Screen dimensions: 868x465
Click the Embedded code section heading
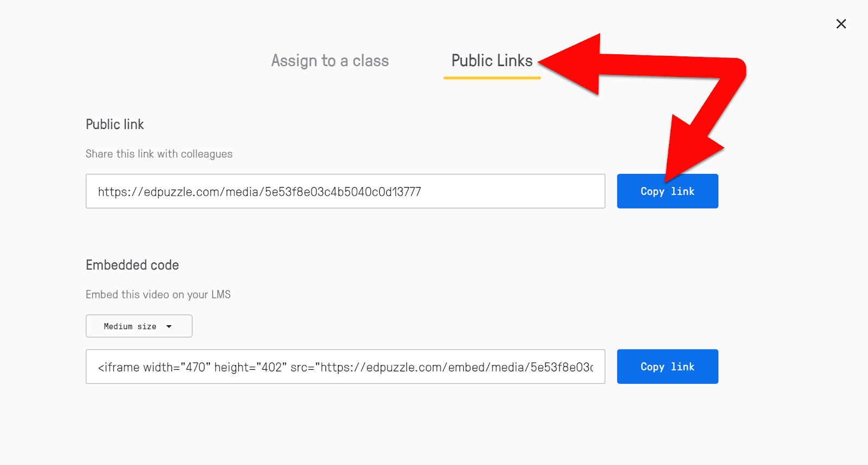(132, 265)
